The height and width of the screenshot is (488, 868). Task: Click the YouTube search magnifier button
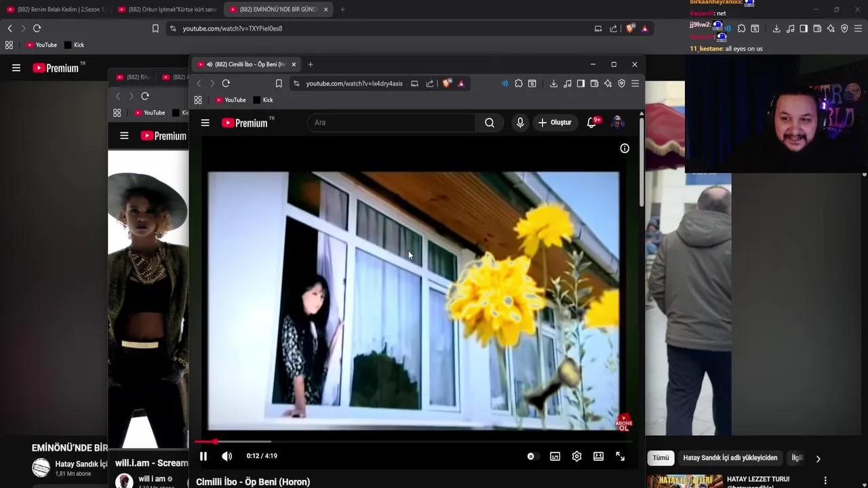(x=490, y=123)
